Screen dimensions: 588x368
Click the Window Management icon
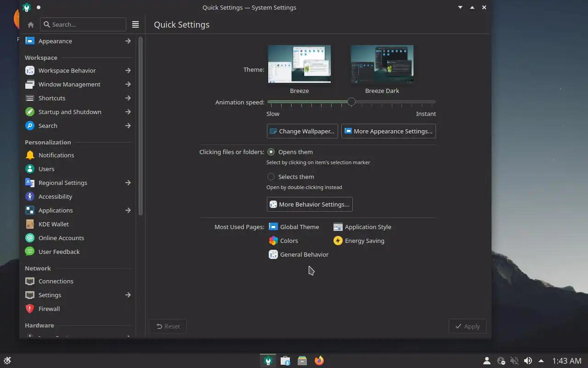click(x=30, y=84)
